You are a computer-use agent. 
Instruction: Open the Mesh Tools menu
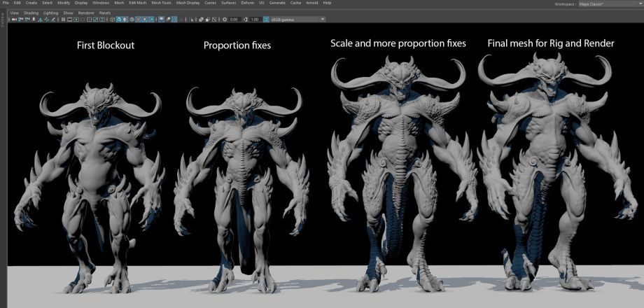[160, 3]
